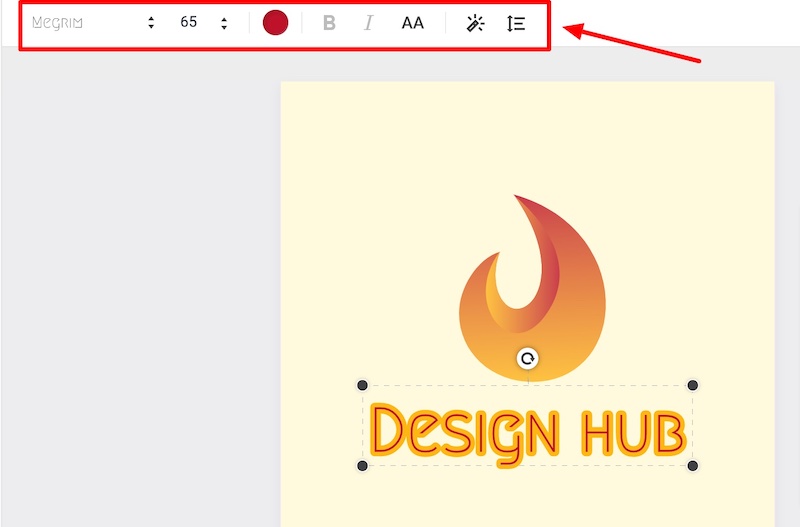This screenshot has width=800, height=527.
Task: Toggle italic formatting
Action: click(x=368, y=23)
